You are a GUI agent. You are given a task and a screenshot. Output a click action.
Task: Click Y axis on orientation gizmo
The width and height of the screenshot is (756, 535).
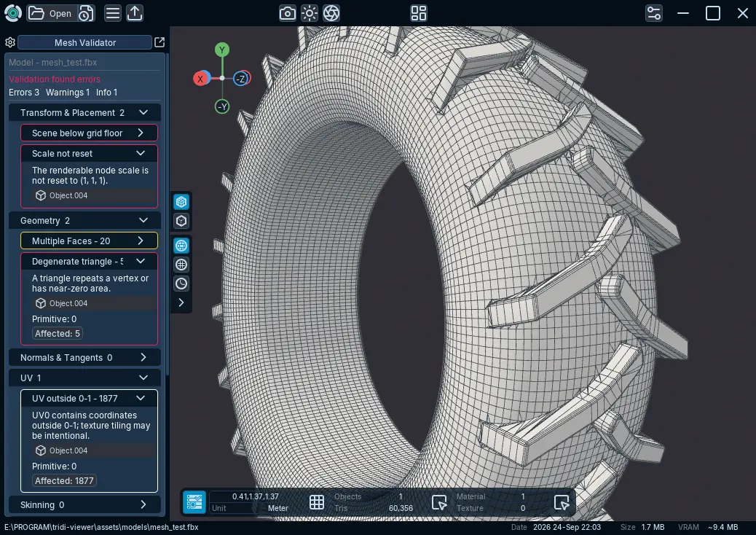coord(222,50)
